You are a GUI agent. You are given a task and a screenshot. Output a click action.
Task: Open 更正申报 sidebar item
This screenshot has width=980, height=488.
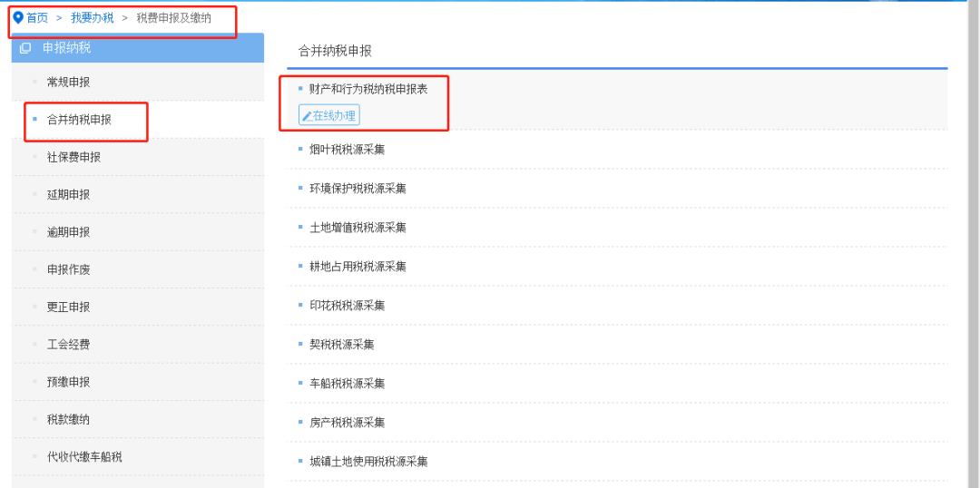coord(69,307)
